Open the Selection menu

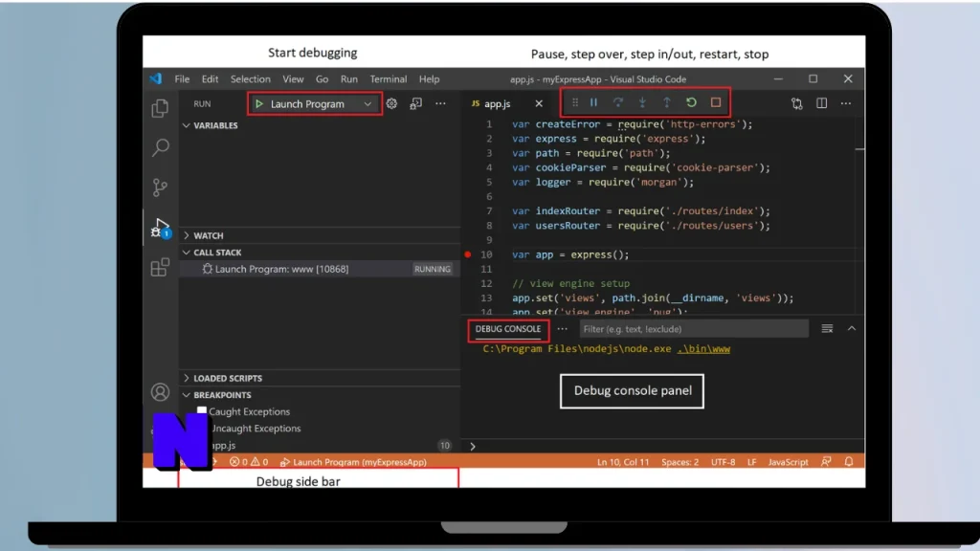click(x=250, y=79)
